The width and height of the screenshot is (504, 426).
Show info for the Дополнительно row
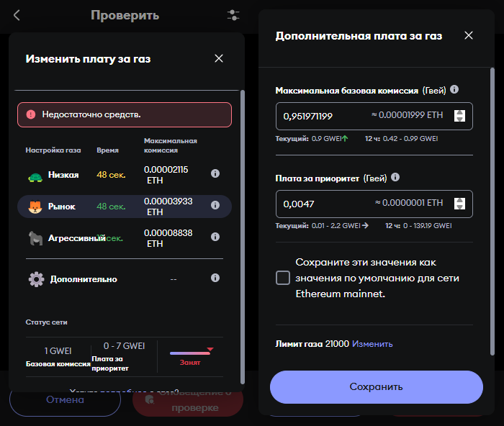[x=215, y=278]
